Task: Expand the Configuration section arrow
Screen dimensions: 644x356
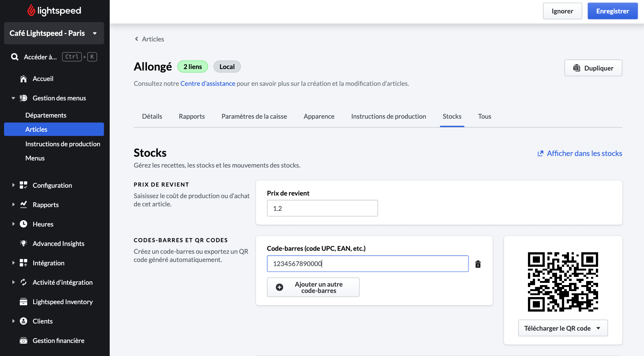Action: 13,185
